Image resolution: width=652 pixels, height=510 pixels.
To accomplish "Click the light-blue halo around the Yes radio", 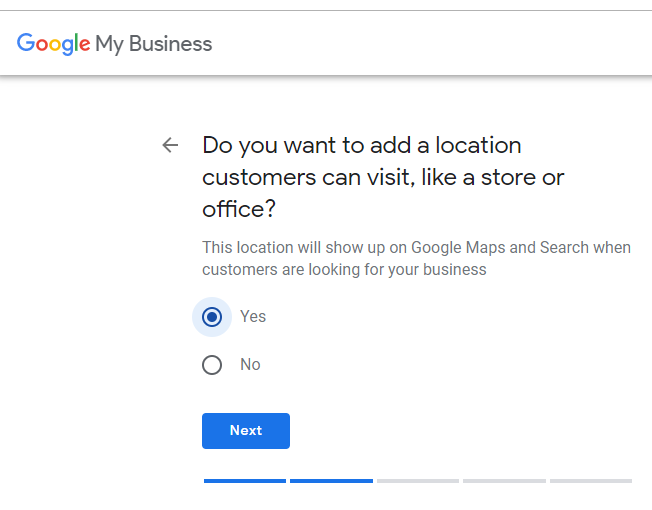I will [x=212, y=317].
